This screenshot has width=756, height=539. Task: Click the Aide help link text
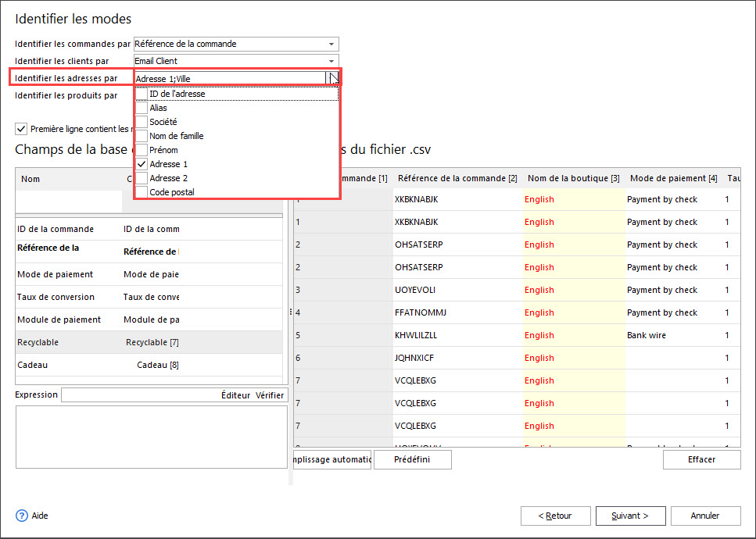(x=40, y=516)
